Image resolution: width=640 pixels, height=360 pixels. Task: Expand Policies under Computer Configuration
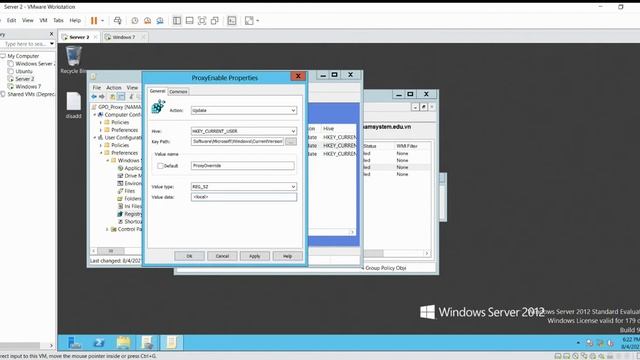click(x=101, y=122)
